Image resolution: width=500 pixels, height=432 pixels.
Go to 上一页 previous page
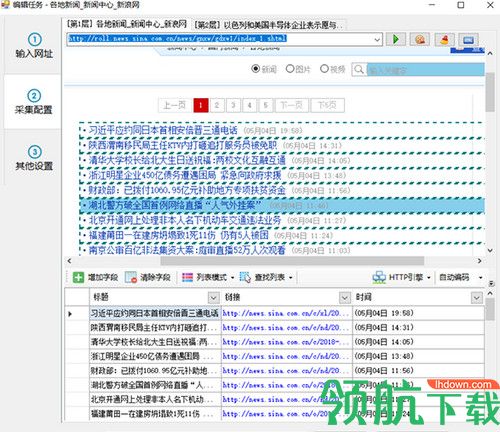pos(175,105)
